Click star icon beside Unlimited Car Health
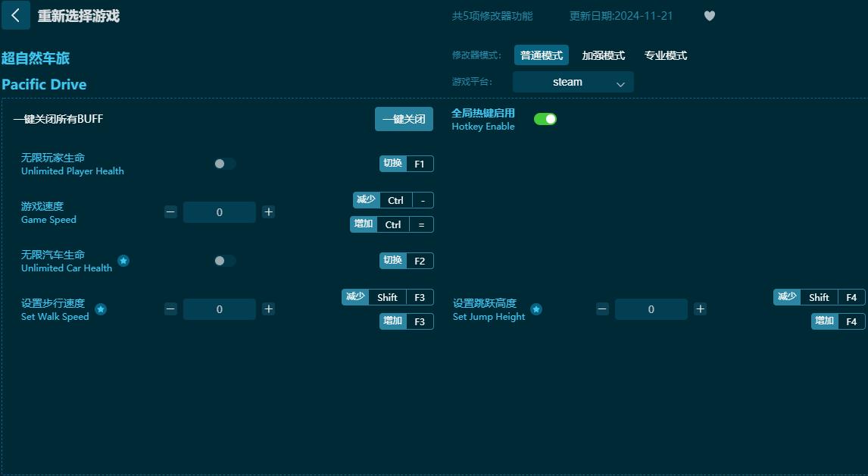 pyautogui.click(x=123, y=261)
